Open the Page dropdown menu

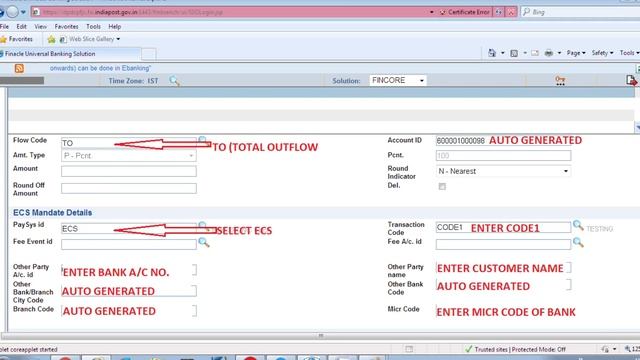point(576,53)
